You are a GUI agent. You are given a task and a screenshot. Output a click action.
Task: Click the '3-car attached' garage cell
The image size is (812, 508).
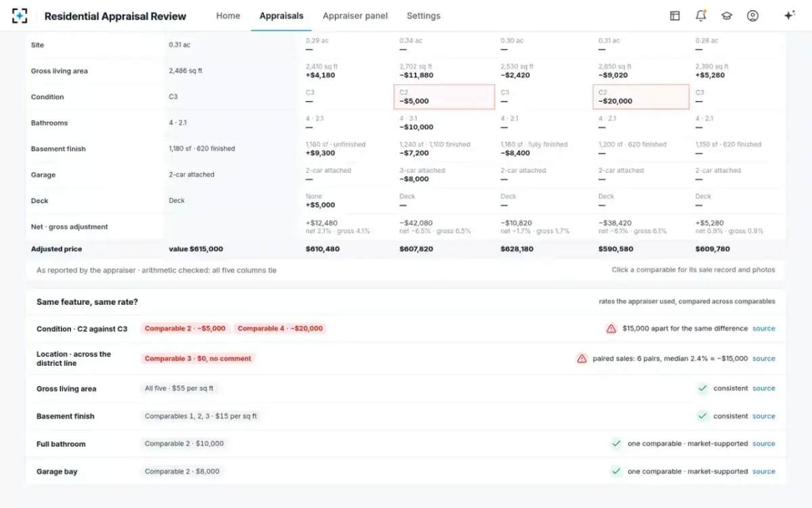tap(422, 171)
